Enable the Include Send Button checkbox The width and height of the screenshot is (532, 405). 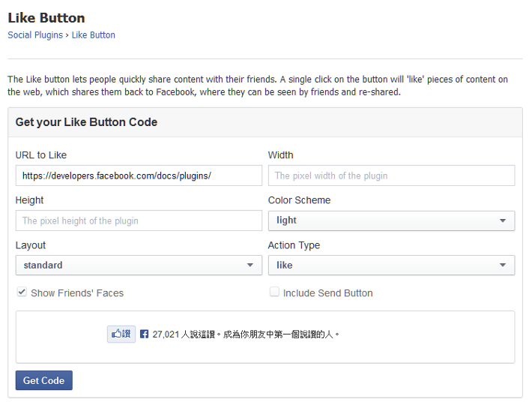[274, 292]
